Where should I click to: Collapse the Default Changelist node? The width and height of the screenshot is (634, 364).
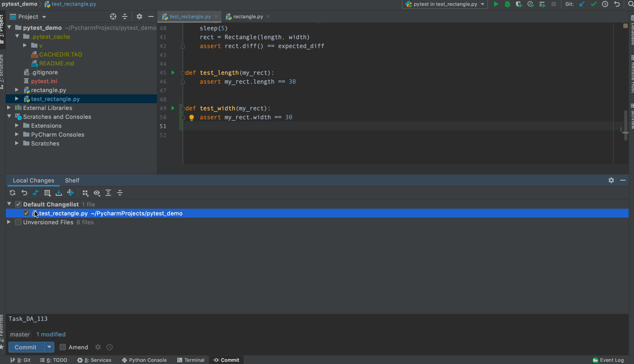coord(9,204)
